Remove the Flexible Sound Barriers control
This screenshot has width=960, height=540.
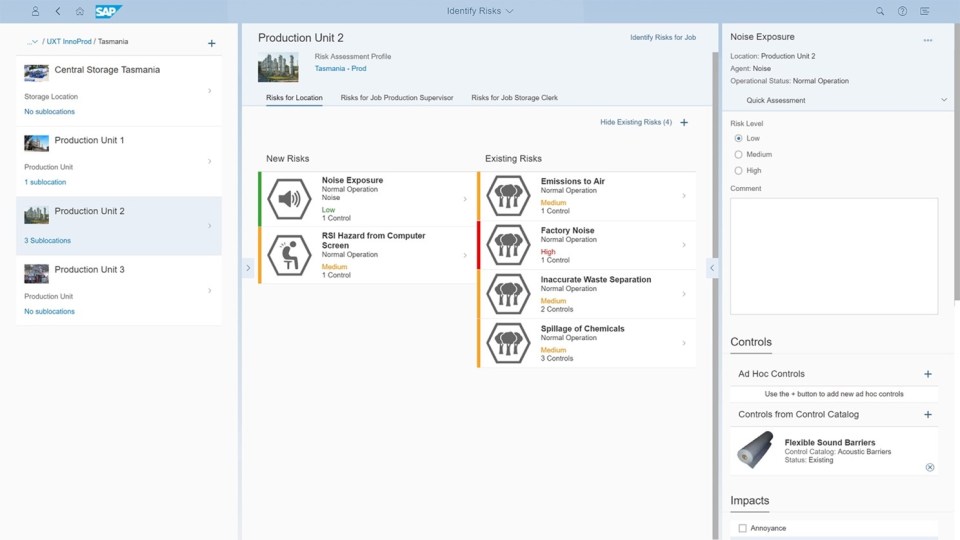(929, 467)
